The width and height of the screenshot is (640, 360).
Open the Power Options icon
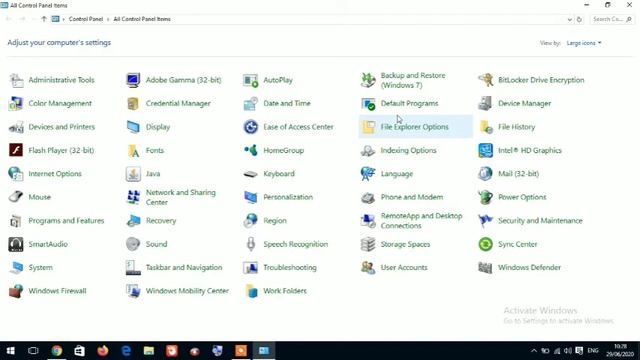click(485, 197)
